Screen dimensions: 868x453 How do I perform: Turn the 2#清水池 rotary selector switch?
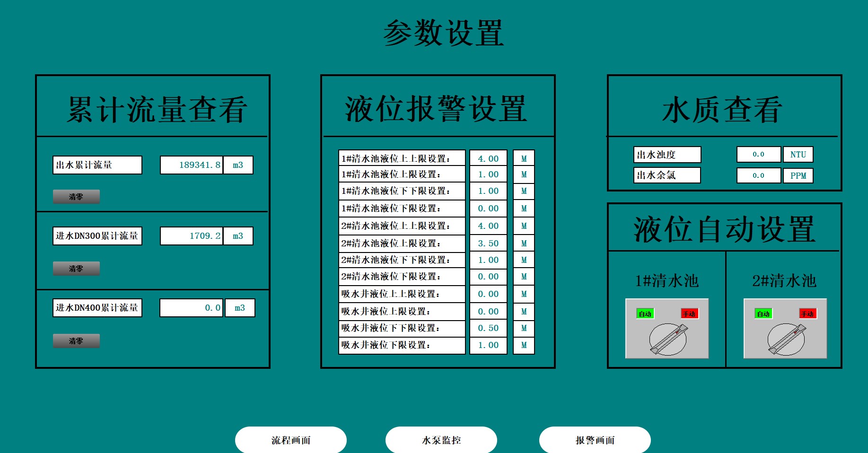coord(786,339)
